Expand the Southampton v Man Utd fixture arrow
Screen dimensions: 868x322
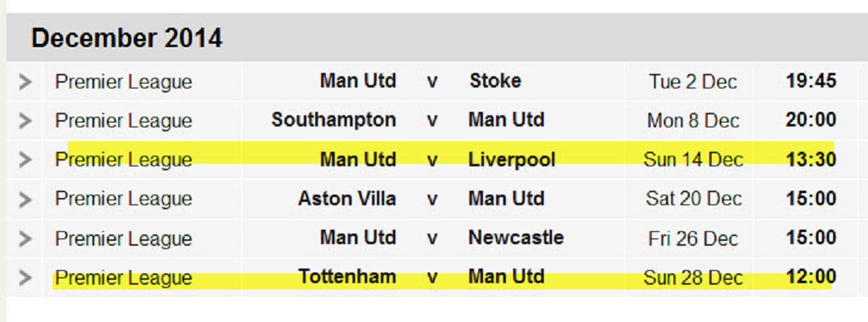click(25, 121)
